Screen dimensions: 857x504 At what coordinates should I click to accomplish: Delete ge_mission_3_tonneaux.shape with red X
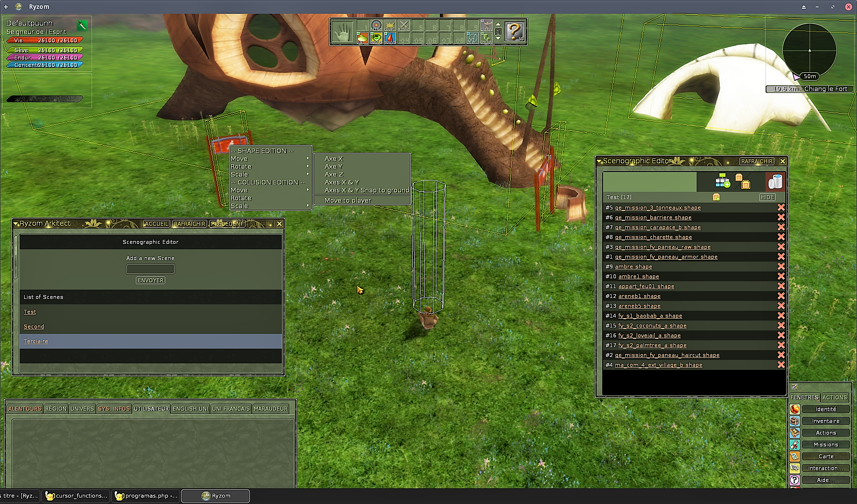tap(781, 208)
